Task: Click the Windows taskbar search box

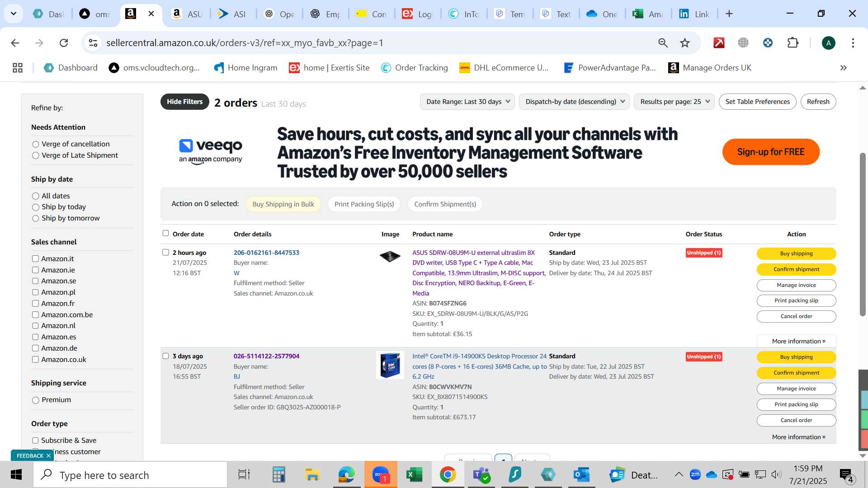Action: (x=130, y=475)
